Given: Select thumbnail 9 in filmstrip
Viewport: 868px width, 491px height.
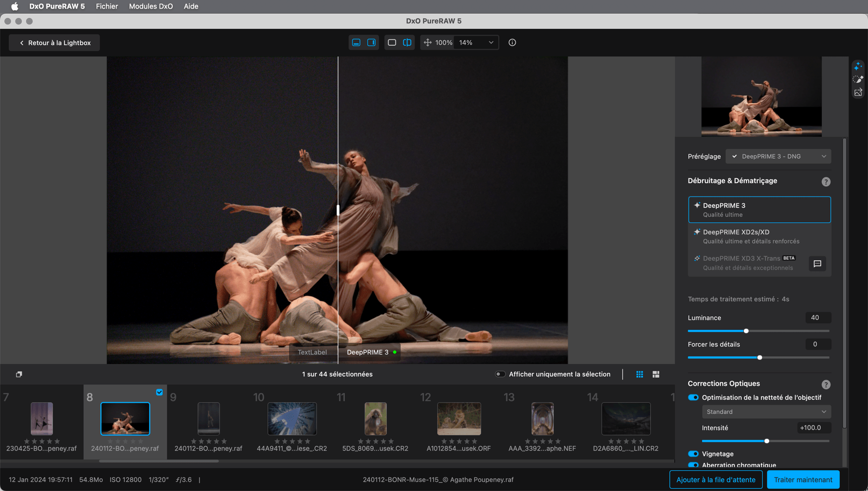Looking at the screenshot, I should [208, 419].
